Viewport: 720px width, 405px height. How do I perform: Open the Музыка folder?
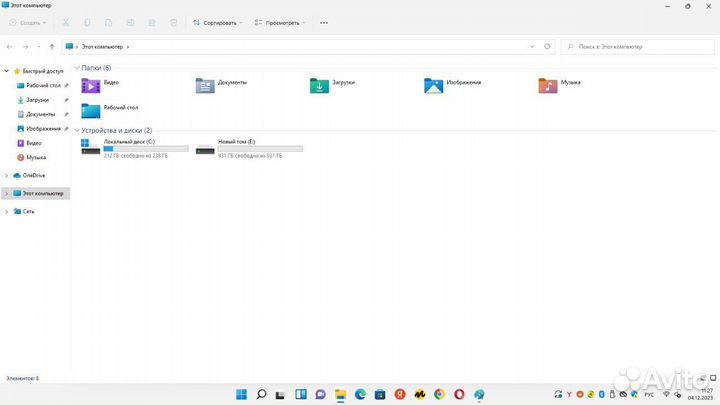(548, 85)
